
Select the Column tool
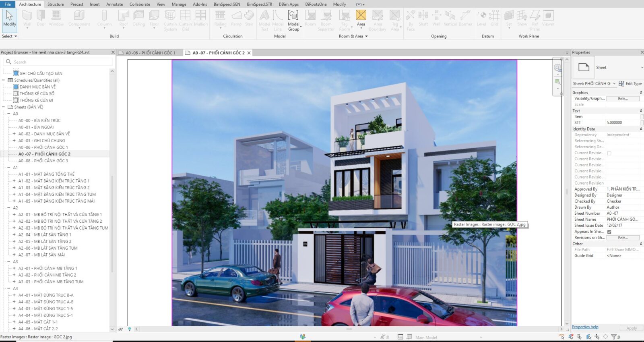pos(104,19)
